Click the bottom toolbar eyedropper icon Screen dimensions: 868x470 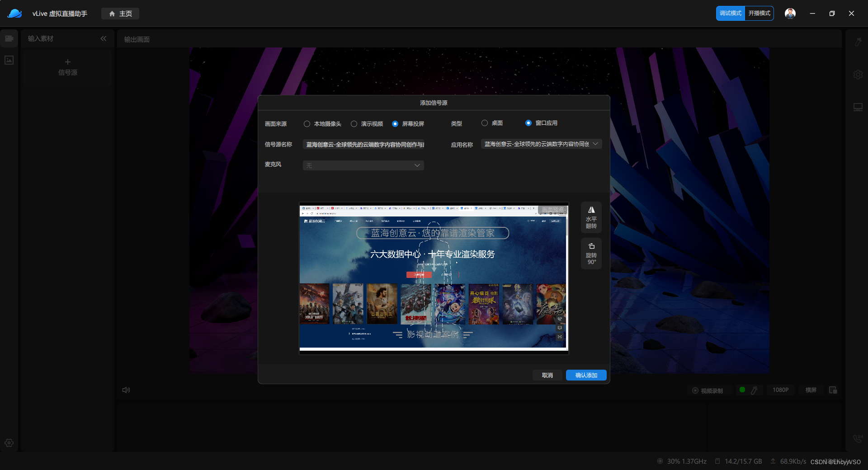tap(754, 390)
